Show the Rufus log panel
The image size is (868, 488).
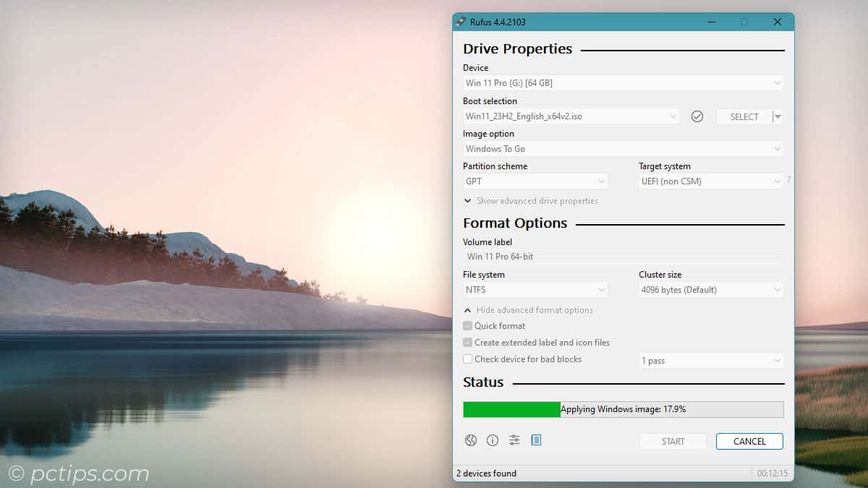[x=536, y=440]
